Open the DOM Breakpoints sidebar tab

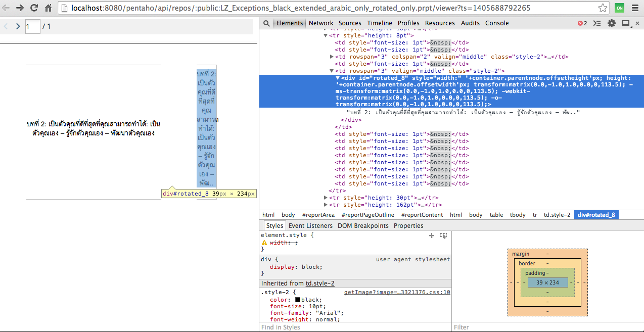(363, 226)
